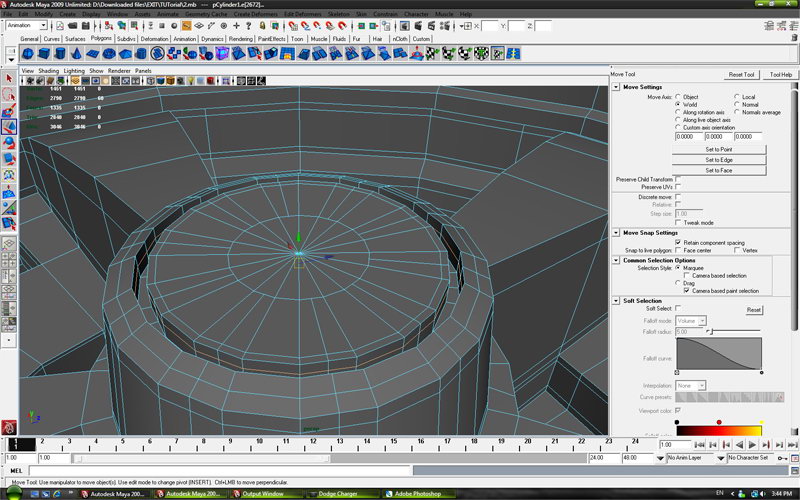Viewport: 800px width, 500px height.
Task: Pick the Lasso Select tool
Action: pyautogui.click(x=8, y=95)
